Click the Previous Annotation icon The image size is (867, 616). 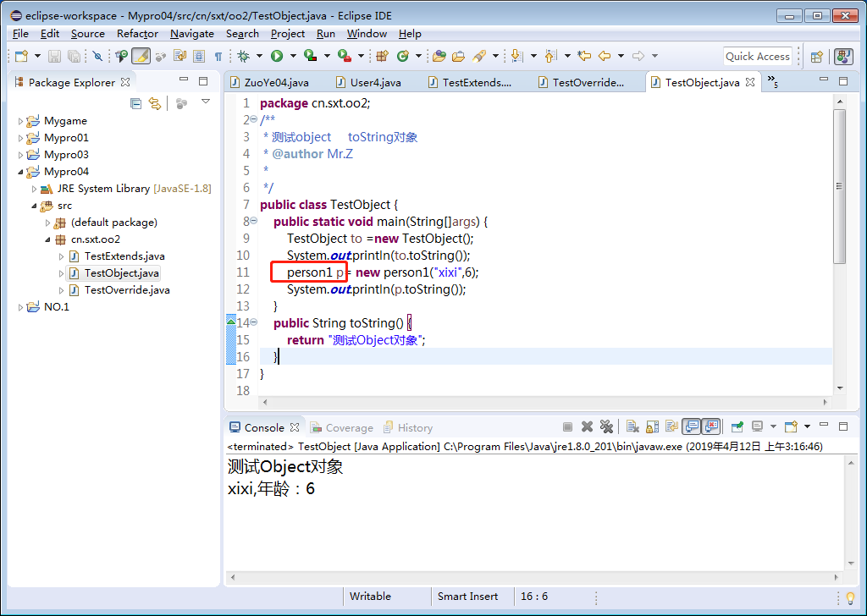point(550,56)
